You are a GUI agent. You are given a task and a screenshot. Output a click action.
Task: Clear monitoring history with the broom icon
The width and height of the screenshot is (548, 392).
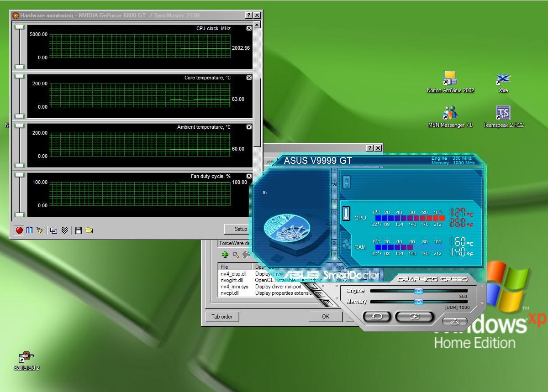coord(40,230)
